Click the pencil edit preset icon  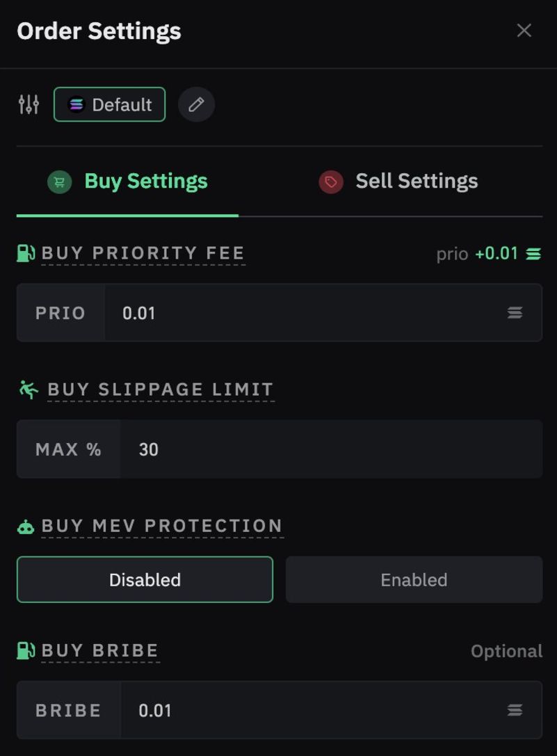tap(196, 104)
